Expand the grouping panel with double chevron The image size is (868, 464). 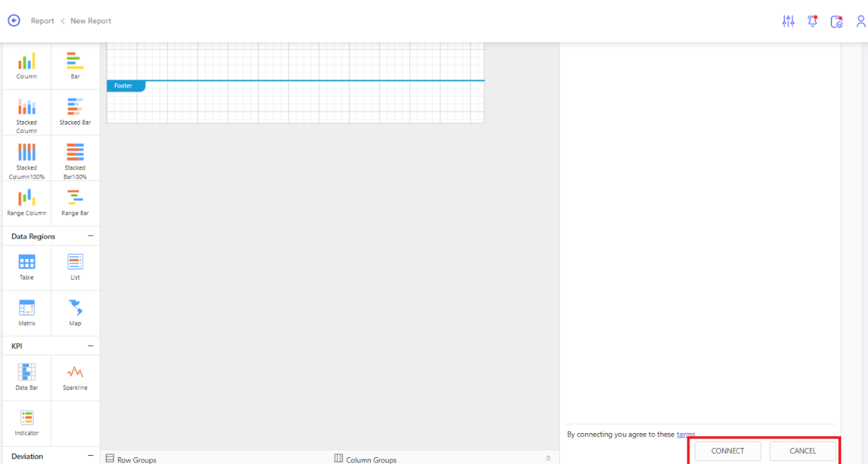[548, 458]
